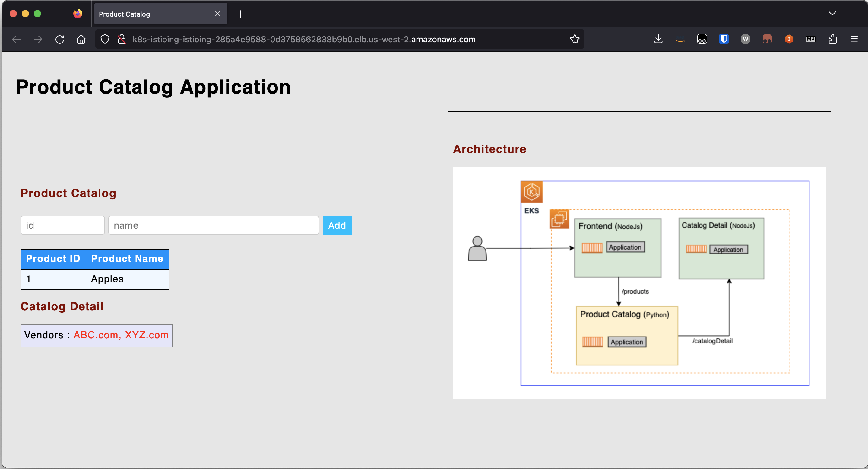Viewport: 868px width, 469px height.
Task: Go to the browser home page
Action: click(x=81, y=39)
